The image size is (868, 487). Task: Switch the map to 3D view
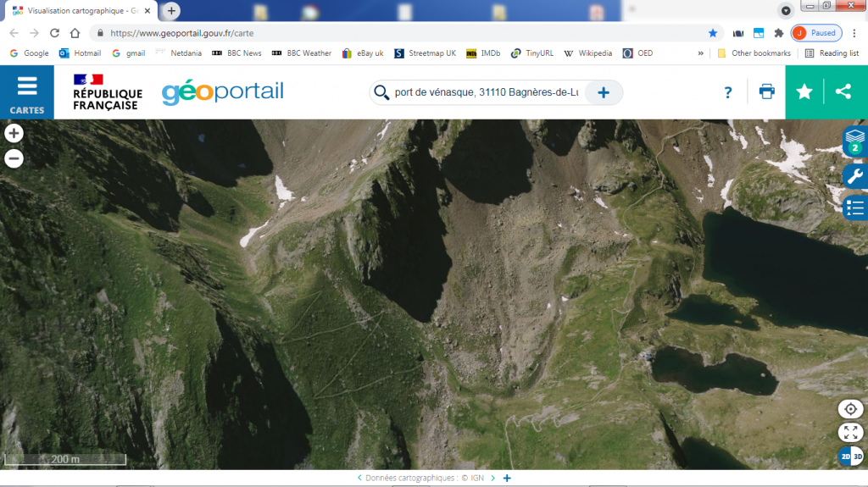tap(857, 457)
